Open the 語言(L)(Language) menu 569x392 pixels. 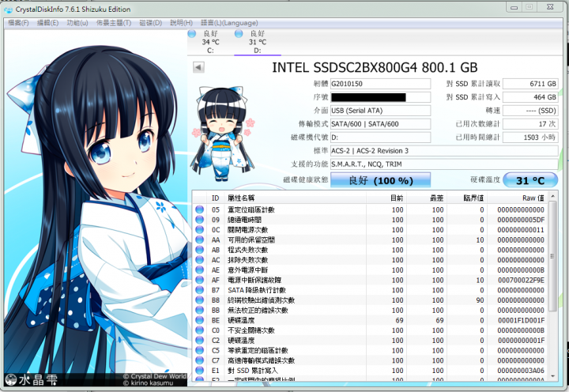pyautogui.click(x=229, y=23)
